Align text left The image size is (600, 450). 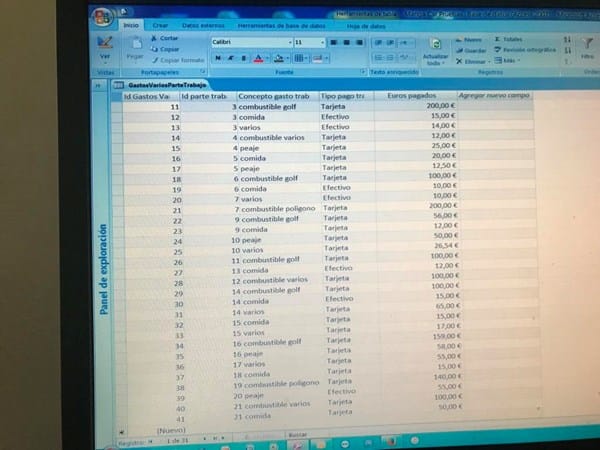pyautogui.click(x=334, y=42)
